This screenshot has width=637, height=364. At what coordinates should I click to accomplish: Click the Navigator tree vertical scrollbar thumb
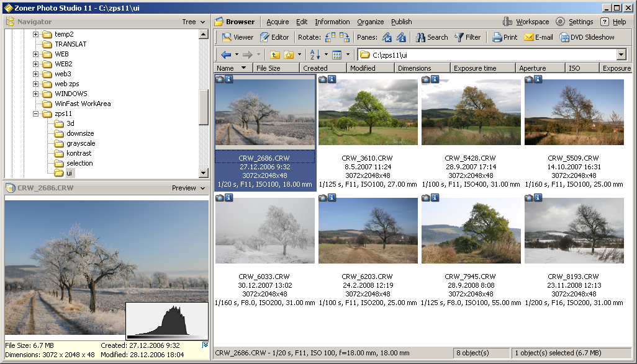203,107
